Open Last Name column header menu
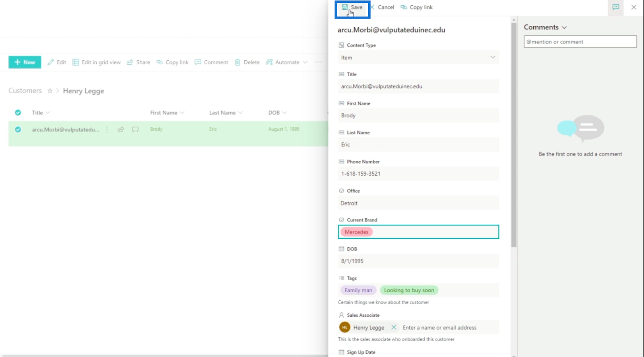 click(x=226, y=113)
